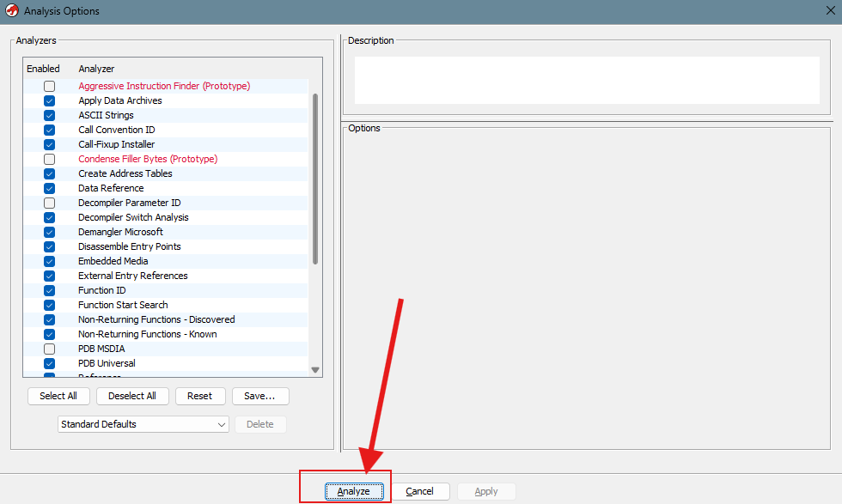
Task: Toggle Decompiler Parameter ID checkbox on
Action: (49, 203)
